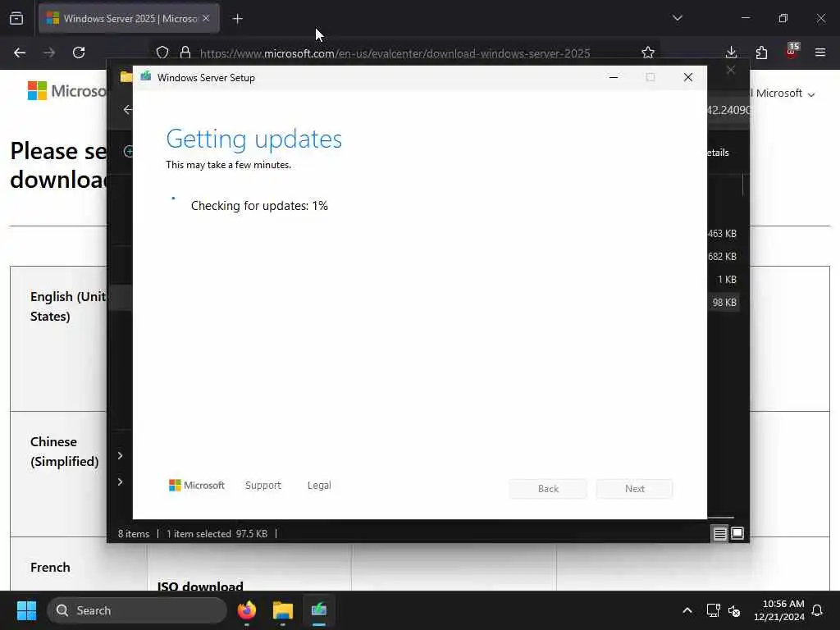The width and height of the screenshot is (840, 630).
Task: Click 'Checking for updates: 1%' text
Action: (x=259, y=206)
